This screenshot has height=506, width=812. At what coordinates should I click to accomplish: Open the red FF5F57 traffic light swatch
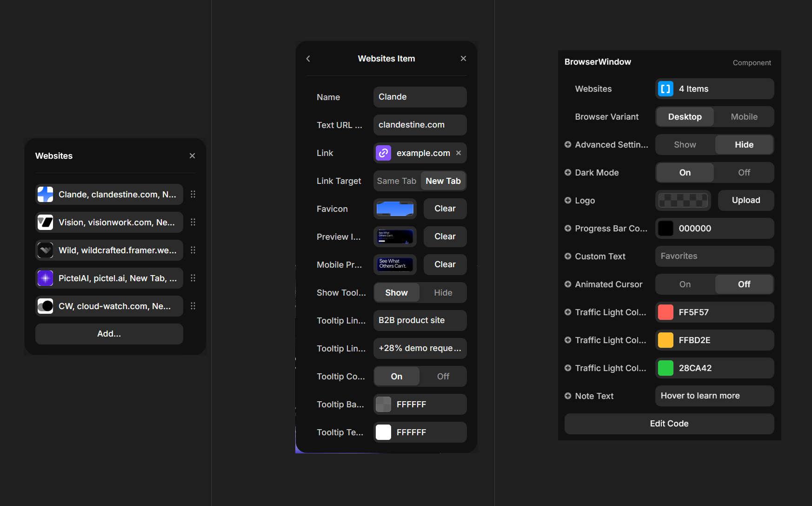[x=666, y=312]
